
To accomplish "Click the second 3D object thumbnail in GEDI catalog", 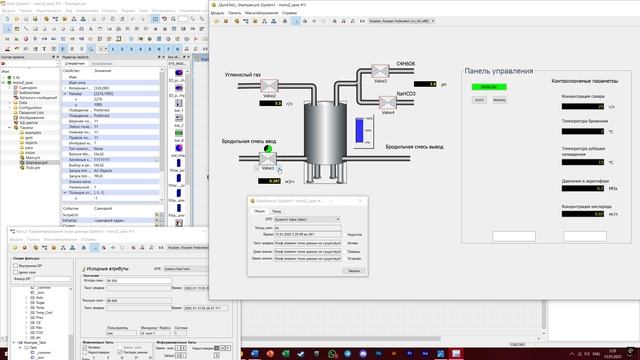I will (x=179, y=88).
